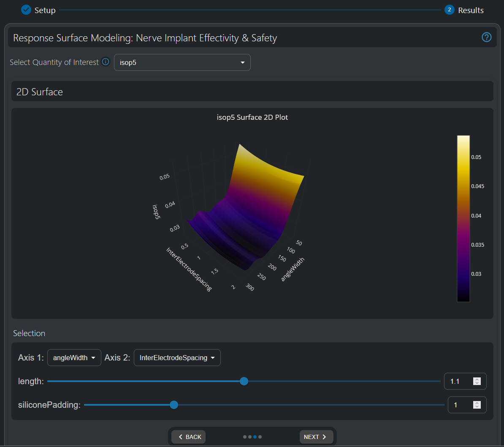Click the plot color scale bar

[x=463, y=218]
